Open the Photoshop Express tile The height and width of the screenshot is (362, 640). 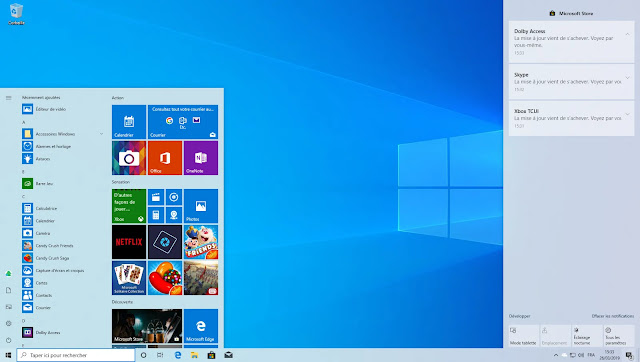point(165,242)
